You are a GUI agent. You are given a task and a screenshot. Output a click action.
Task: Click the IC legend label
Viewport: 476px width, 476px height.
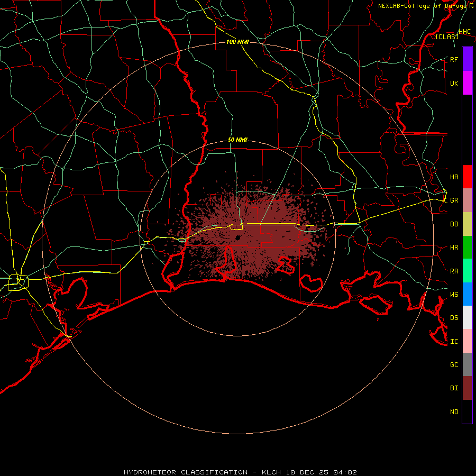(x=454, y=342)
